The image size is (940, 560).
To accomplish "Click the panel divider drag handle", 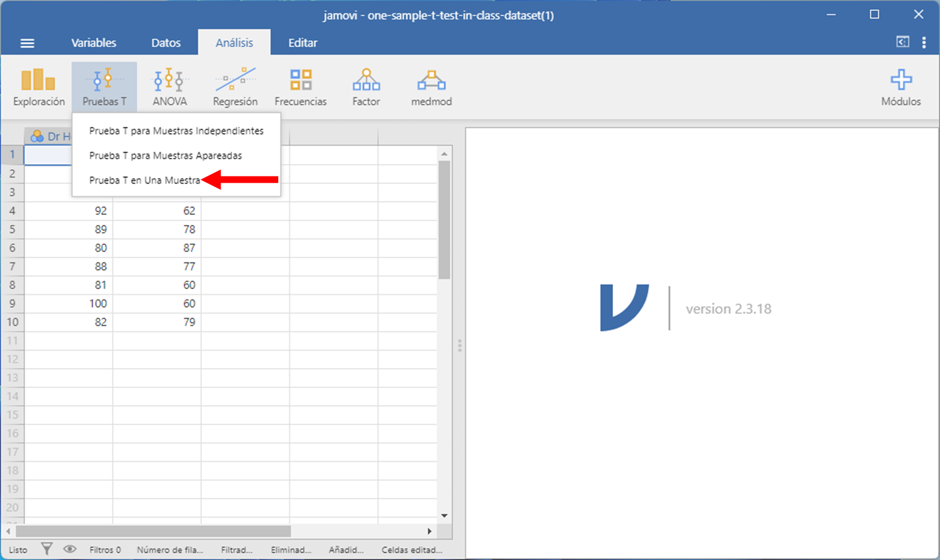I will [459, 345].
